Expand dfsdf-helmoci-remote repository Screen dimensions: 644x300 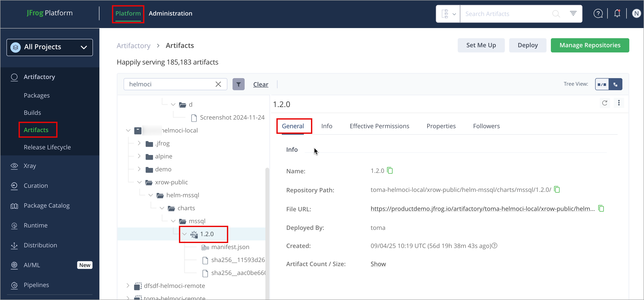coord(128,286)
